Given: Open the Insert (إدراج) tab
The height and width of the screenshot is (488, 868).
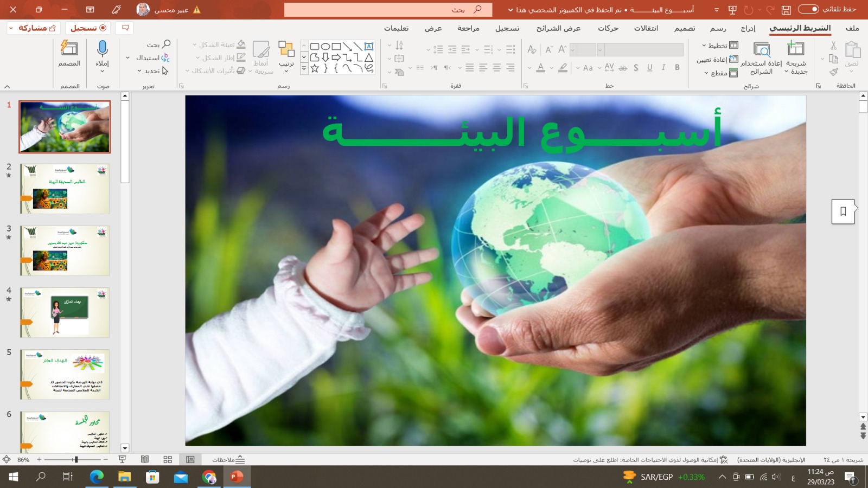Looking at the screenshot, I should pos(748,28).
